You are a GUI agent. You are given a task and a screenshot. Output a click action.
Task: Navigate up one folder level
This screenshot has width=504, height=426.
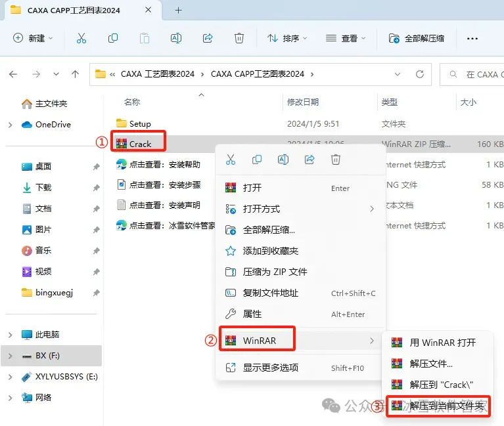click(75, 74)
